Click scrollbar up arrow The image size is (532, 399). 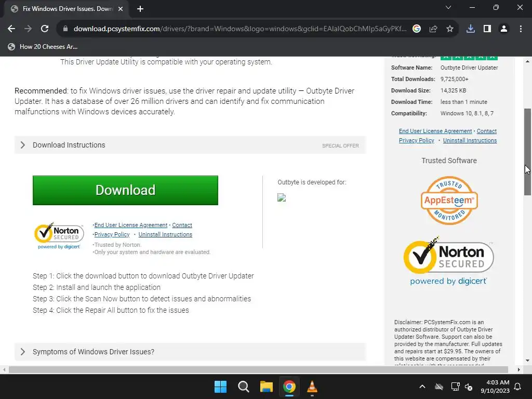pyautogui.click(x=527, y=61)
